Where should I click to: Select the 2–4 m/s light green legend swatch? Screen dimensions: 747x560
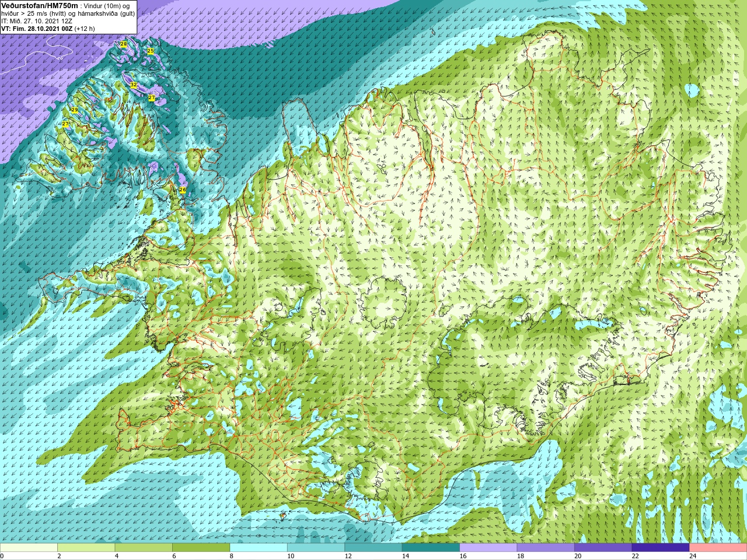(86, 548)
